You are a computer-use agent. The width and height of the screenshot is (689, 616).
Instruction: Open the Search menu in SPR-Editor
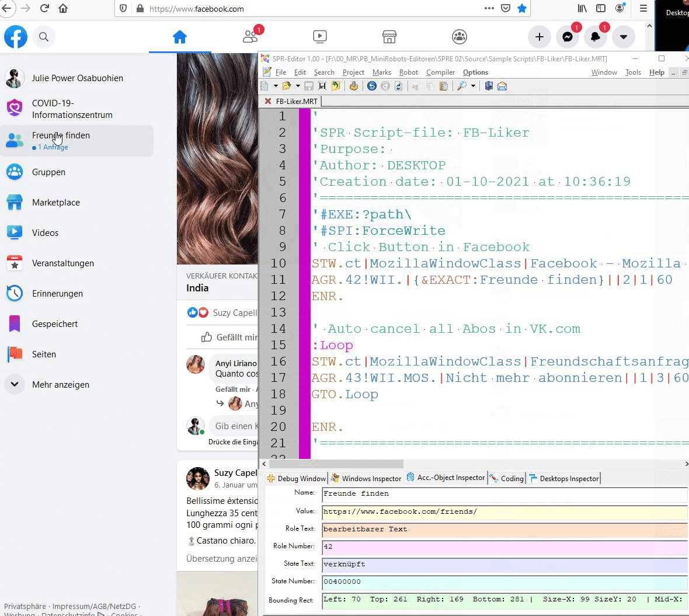pos(324,72)
